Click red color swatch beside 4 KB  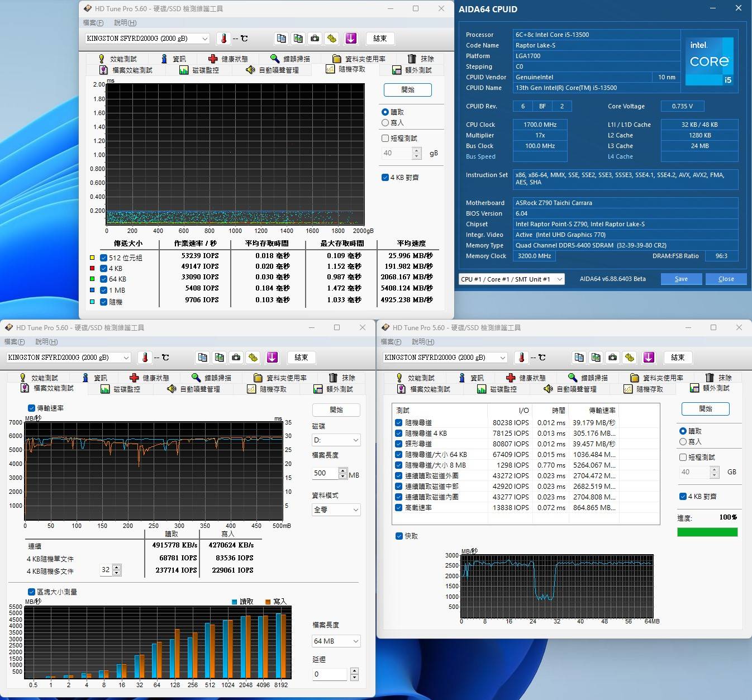tap(93, 269)
